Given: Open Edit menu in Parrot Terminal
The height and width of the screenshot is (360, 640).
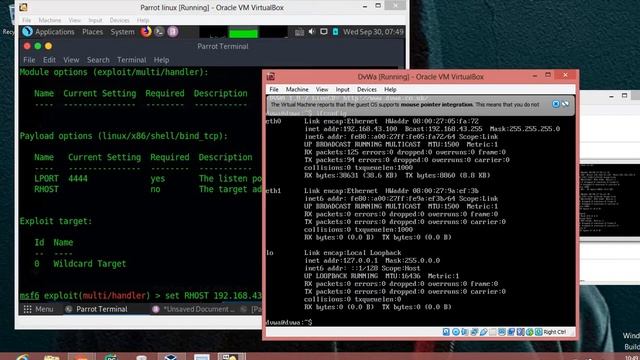Looking at the screenshot, I should 49,60.
